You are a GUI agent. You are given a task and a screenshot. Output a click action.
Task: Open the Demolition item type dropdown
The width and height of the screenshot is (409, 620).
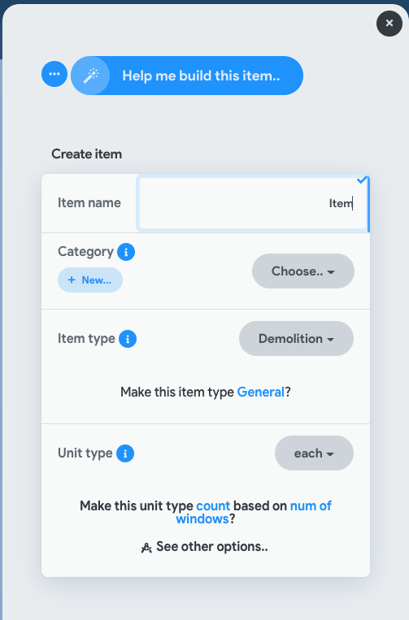pyautogui.click(x=296, y=339)
